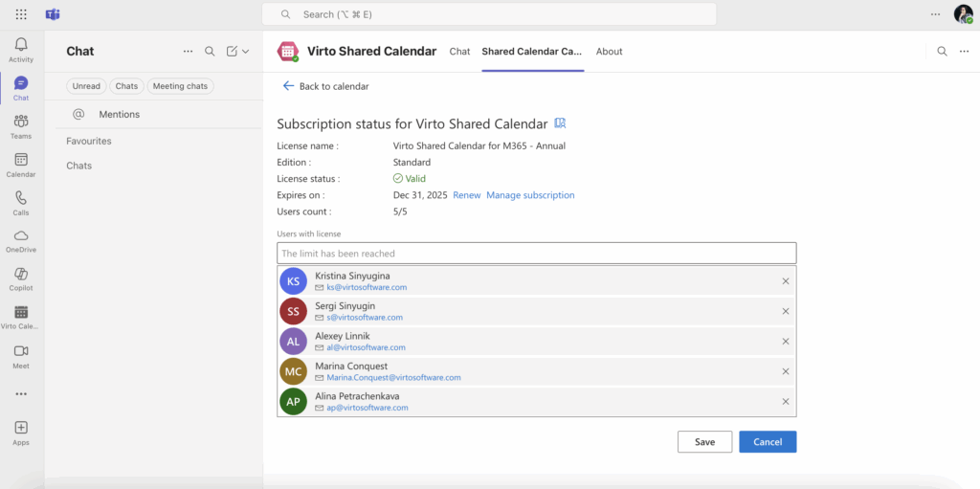Viewport: 980px width, 489px height.
Task: Open the app launcher grid icon
Action: point(21,14)
